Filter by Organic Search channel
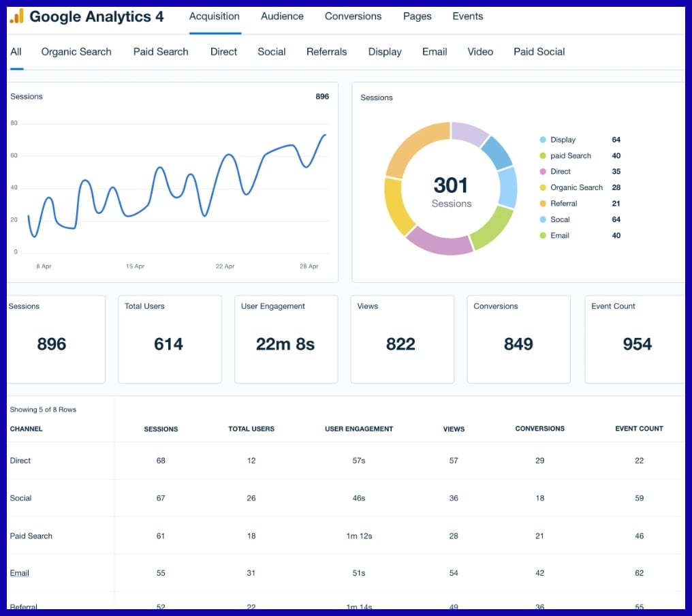The image size is (692, 616). pyautogui.click(x=76, y=52)
